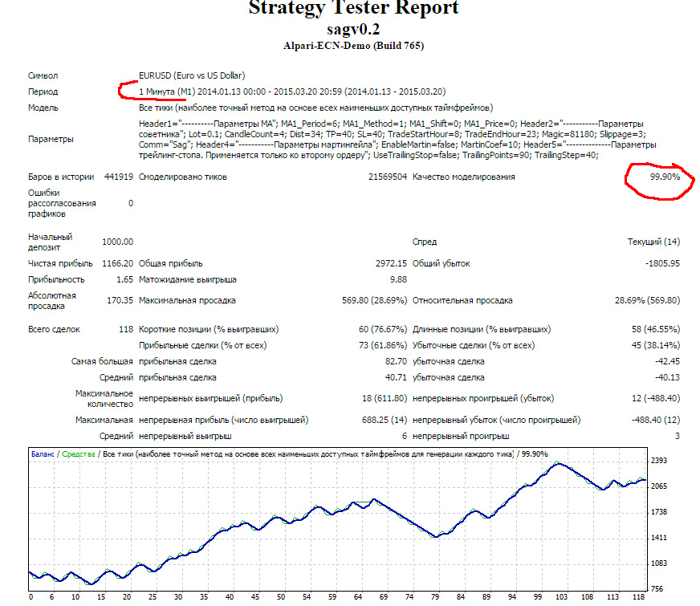Viewport: 700px width, 606px height.
Task: Click chart y-axis label 1083
Action: pos(659,563)
